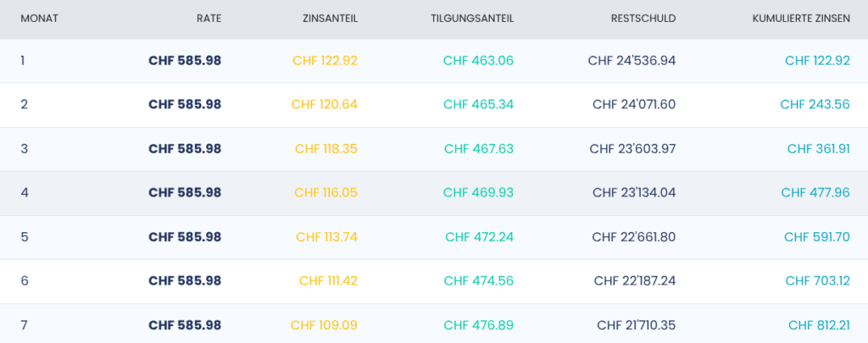Viewport: 868px width, 343px height.
Task: Select month 1 row number
Action: pyautogui.click(x=23, y=60)
